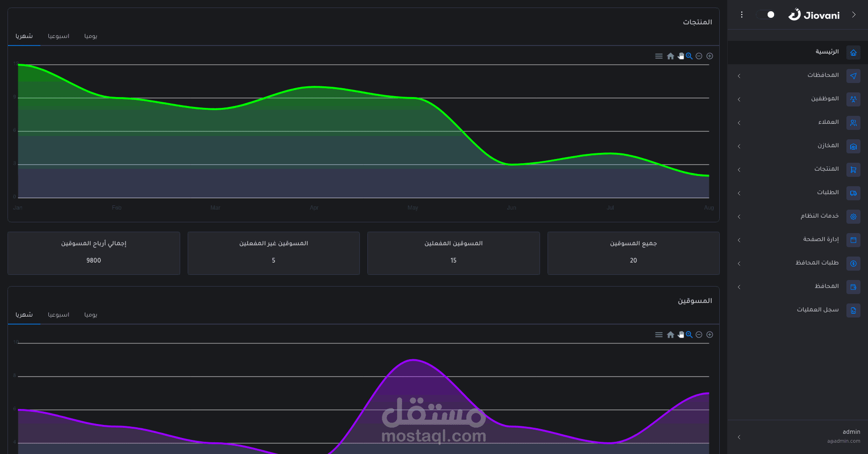Collapse the sidebar with the top chevron
This screenshot has height=454, width=868.
(x=854, y=15)
